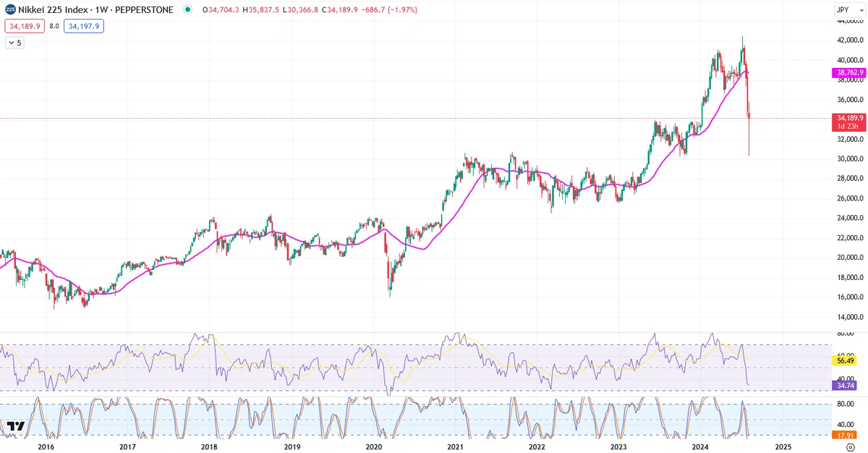The height and width of the screenshot is (453, 868).
Task: Click the 22,000.0 price axis label
Action: pos(851,238)
